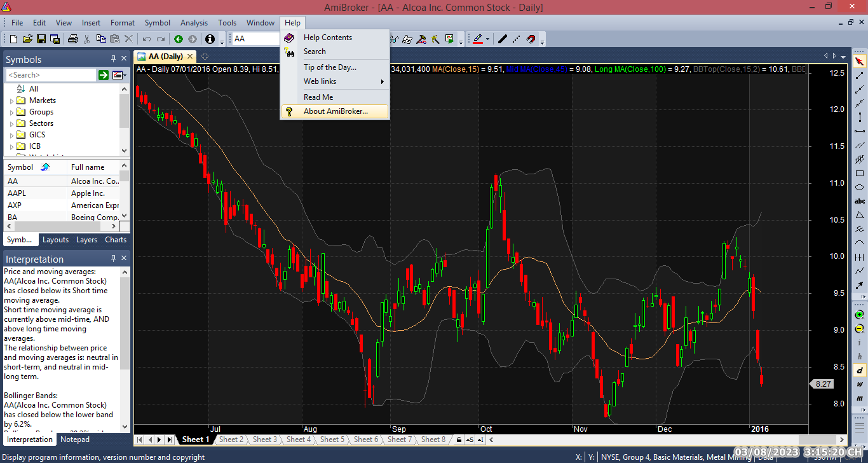Switch to the Notepad tab

(75, 439)
